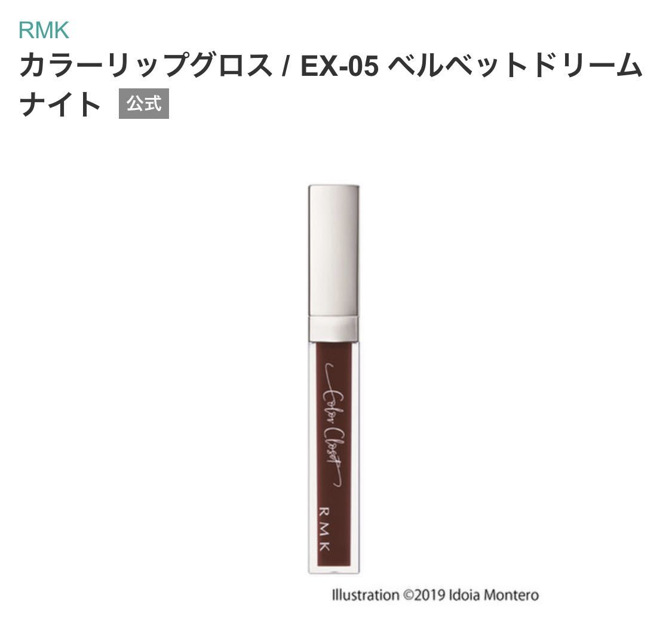Viewport: 672px width, 630px height.
Task: Click the Idoia Montero name in caption
Action: pos(494,595)
